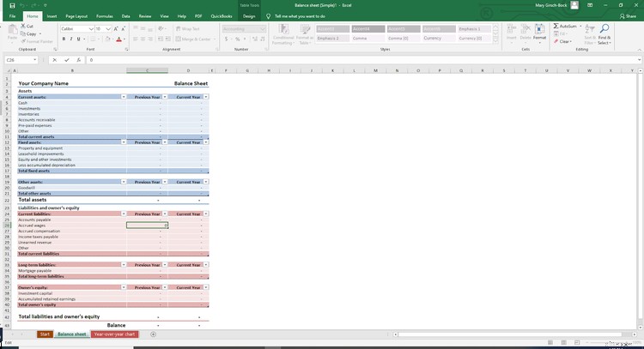Open the Data tab
The image size is (644, 349).
(125, 16)
